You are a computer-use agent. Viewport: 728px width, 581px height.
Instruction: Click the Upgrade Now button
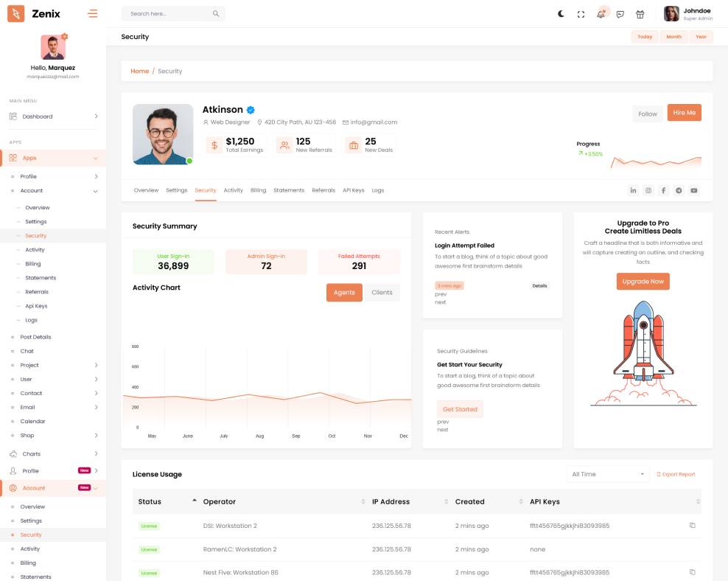click(x=643, y=282)
